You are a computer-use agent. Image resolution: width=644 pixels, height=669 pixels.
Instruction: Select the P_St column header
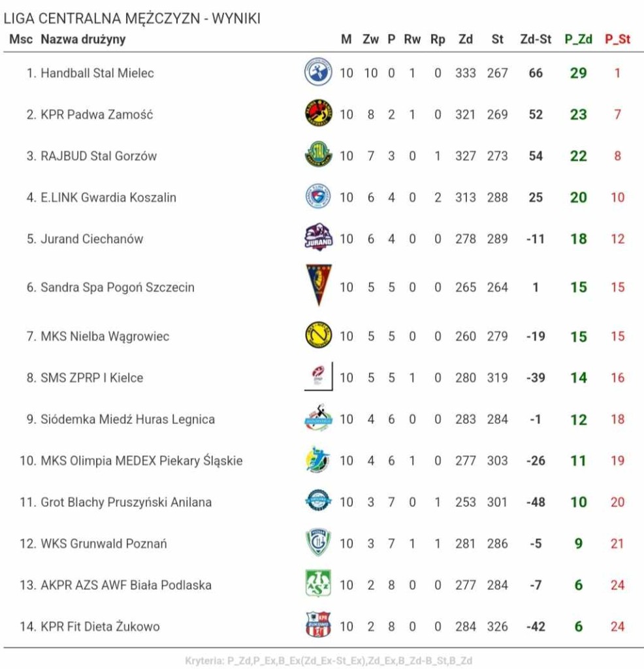coord(618,39)
